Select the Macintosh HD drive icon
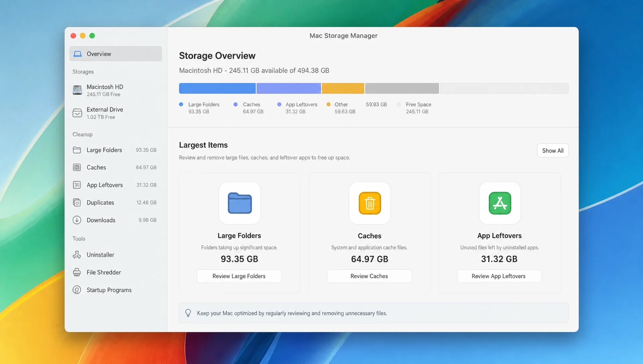Image resolution: width=643 pixels, height=364 pixels. coord(77,90)
